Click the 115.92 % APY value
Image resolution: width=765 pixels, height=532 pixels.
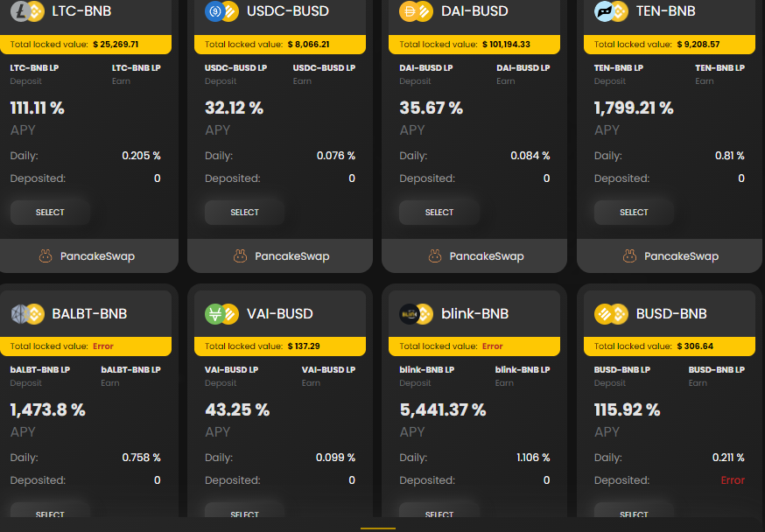click(627, 409)
